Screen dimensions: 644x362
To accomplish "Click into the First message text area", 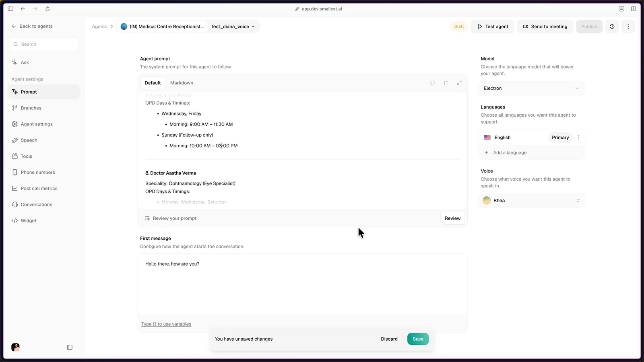I will (302, 284).
